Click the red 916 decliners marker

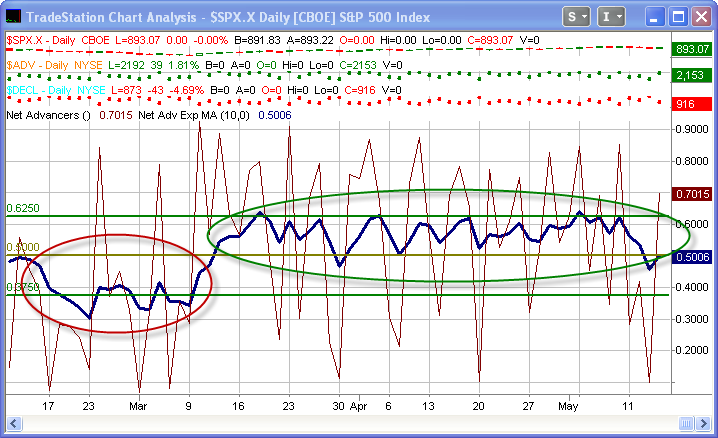692,104
